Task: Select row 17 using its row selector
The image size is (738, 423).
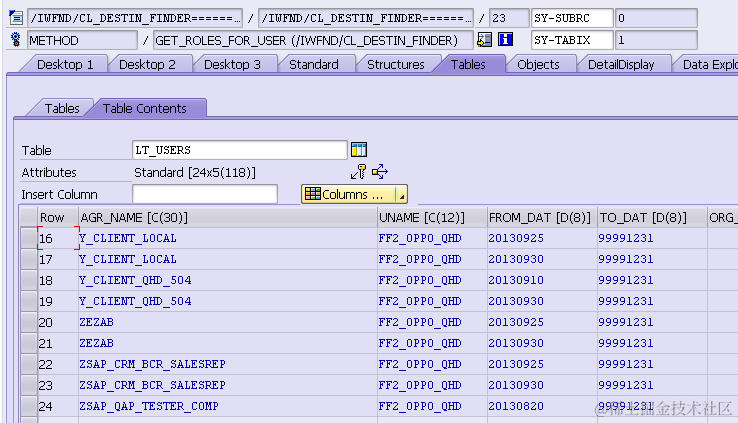Action: (x=29, y=259)
